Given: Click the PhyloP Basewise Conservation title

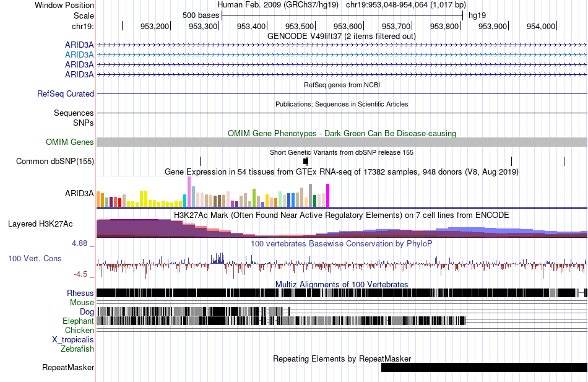Looking at the screenshot, I should (342, 244).
